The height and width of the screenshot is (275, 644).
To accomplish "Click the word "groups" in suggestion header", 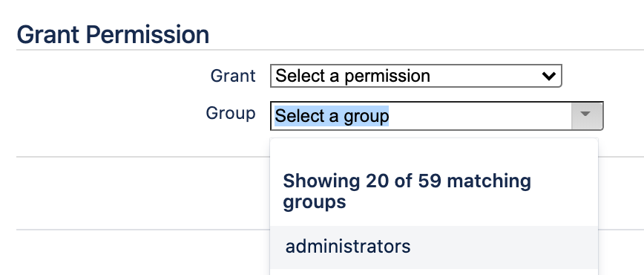I will coord(314,203).
